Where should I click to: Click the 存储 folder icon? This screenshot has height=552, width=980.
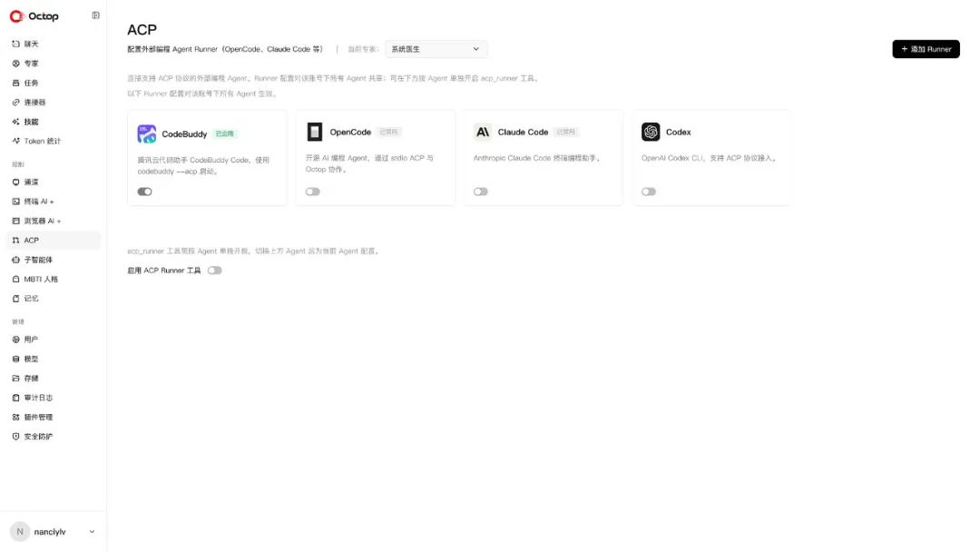click(x=15, y=379)
